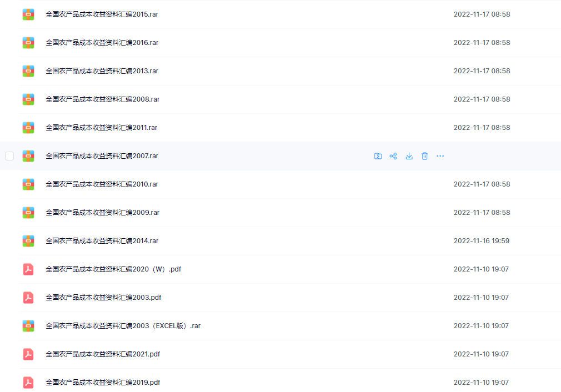Open file 全国农产品成本收益资料汇编2021.pdf

pyautogui.click(x=103, y=354)
